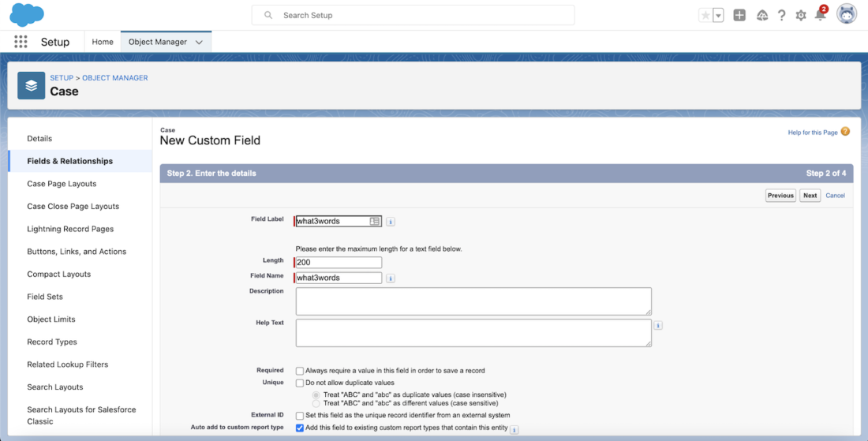Open Compact Layouts
868x441 pixels.
58,275
